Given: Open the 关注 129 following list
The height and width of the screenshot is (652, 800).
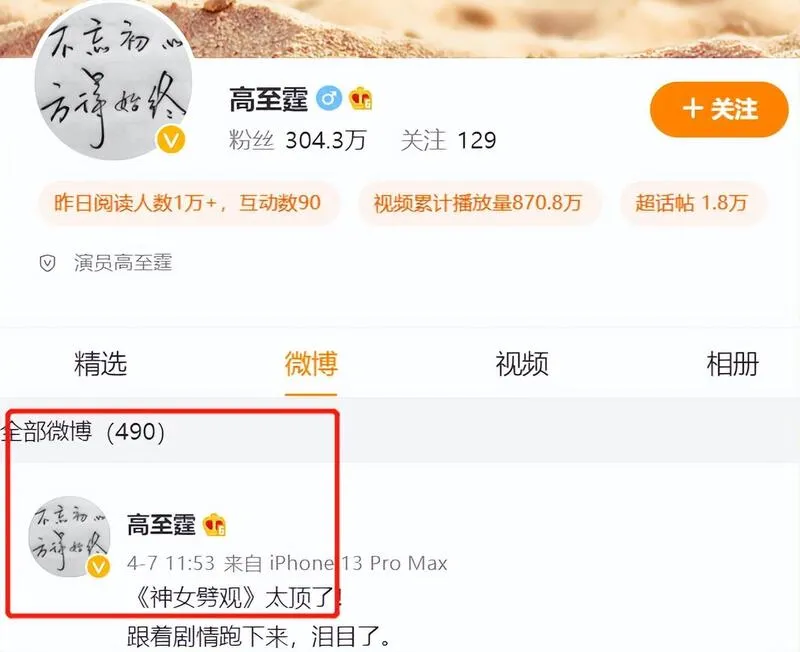Looking at the screenshot, I should (x=448, y=140).
